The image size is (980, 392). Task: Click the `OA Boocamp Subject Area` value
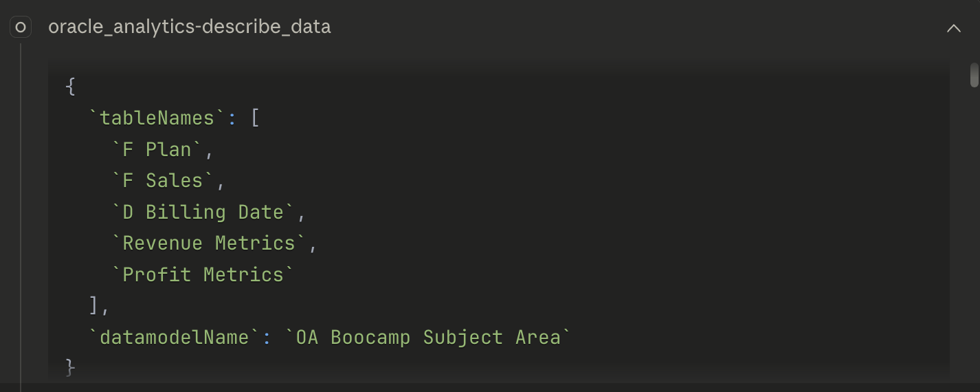click(x=428, y=337)
